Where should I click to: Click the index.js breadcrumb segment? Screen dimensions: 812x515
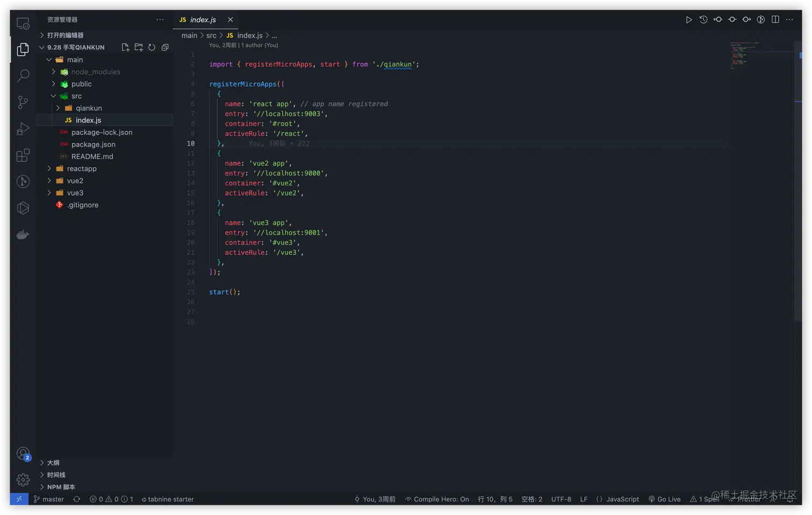point(244,35)
